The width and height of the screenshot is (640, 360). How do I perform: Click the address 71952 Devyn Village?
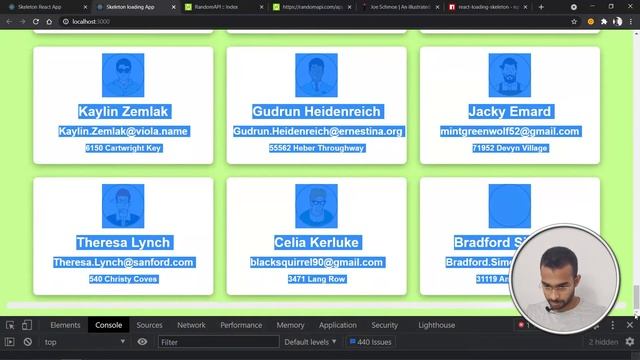pos(510,148)
